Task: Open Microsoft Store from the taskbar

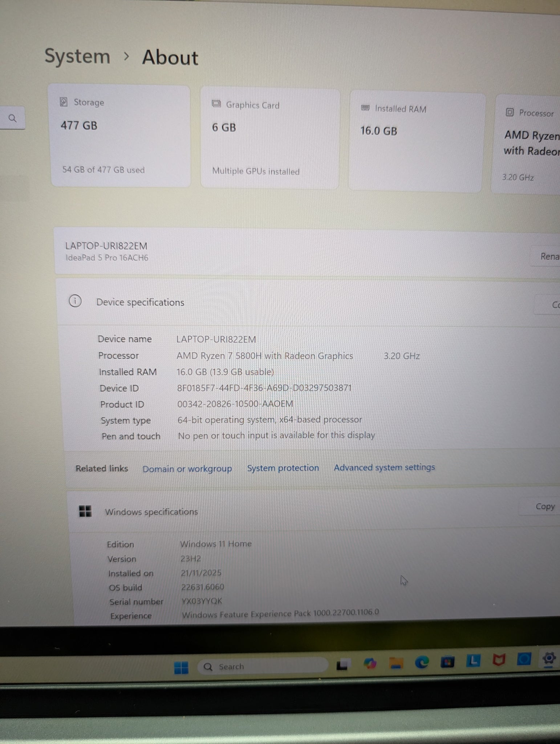Action: [x=447, y=662]
